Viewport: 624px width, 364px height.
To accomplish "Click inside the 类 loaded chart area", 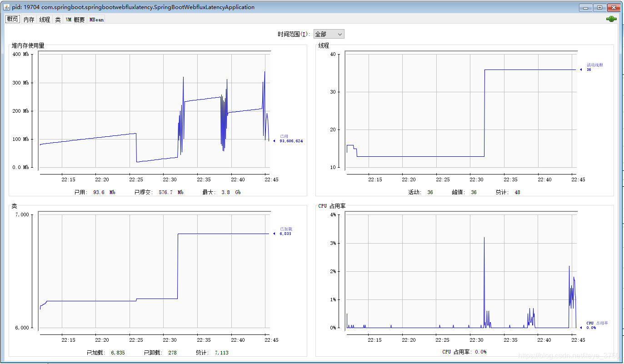I will [155, 271].
